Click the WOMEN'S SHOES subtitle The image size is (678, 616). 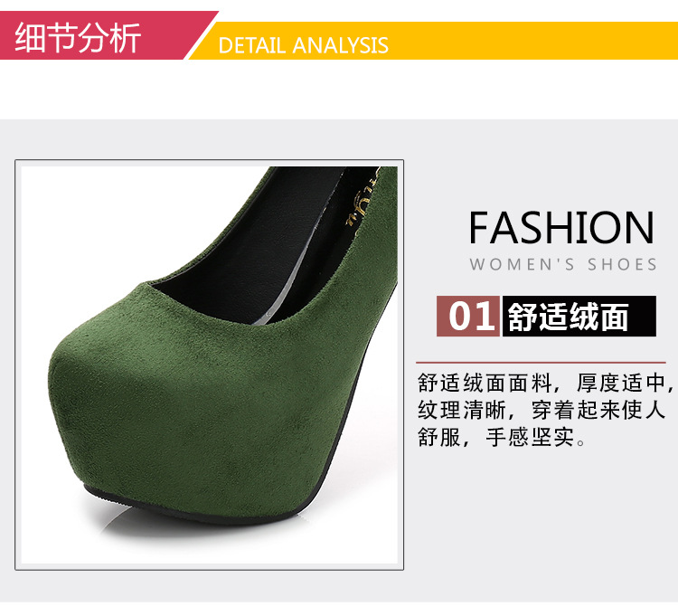point(563,264)
